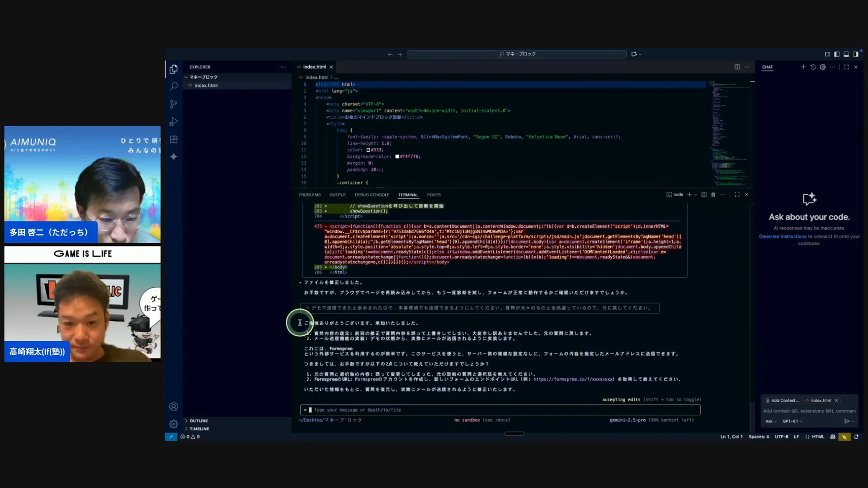Open the Manage gear in activity bar
Image resolution: width=868 pixels, height=488 pixels.
[x=174, y=424]
